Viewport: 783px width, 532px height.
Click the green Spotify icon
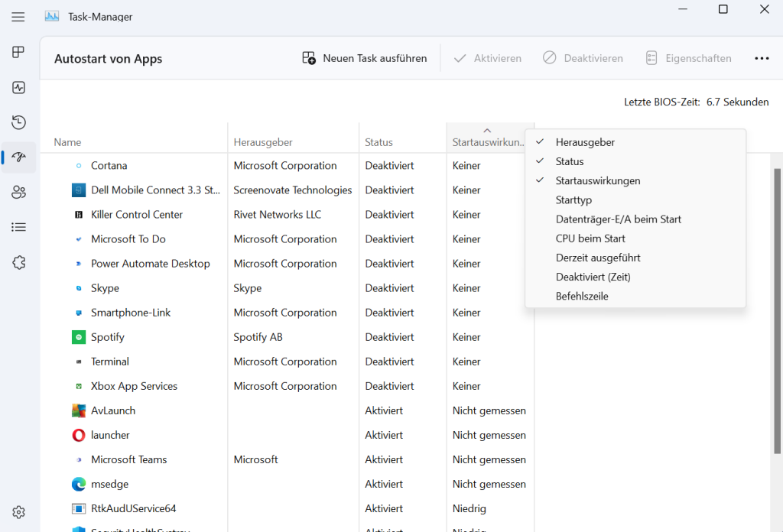point(79,337)
